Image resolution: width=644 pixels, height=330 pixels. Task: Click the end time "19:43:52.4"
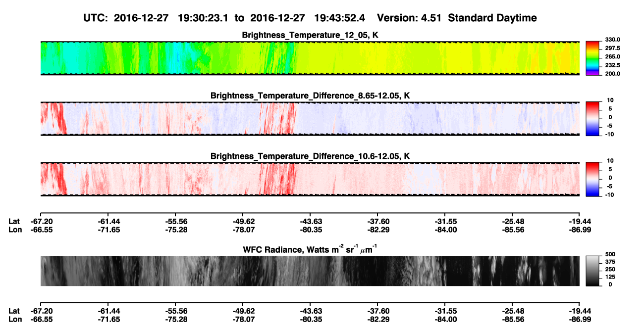coord(340,18)
